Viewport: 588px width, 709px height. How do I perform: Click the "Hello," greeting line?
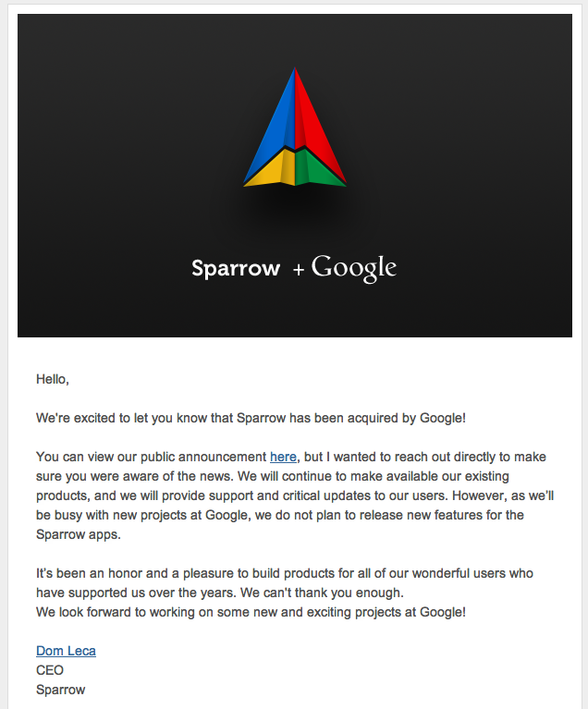pos(53,379)
